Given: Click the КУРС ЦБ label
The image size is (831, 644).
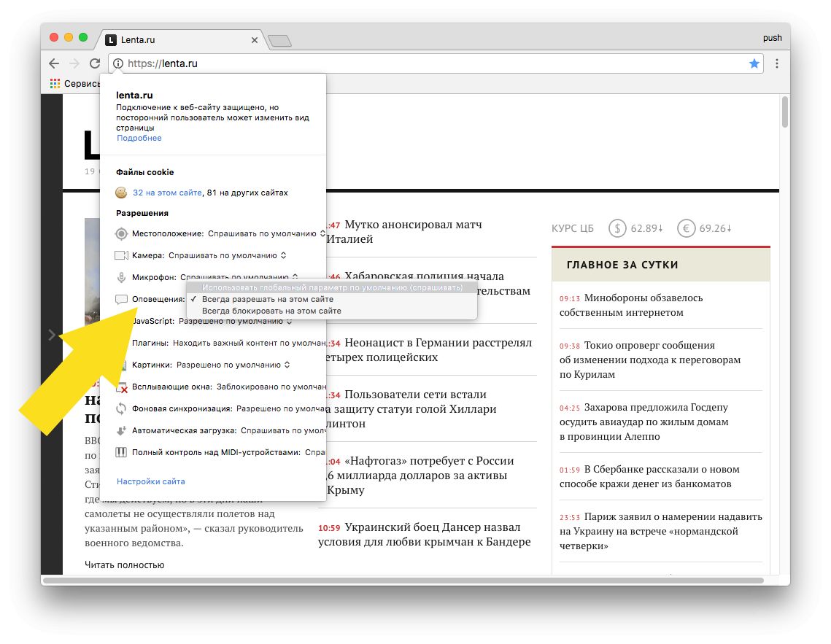Looking at the screenshot, I should coord(573,228).
